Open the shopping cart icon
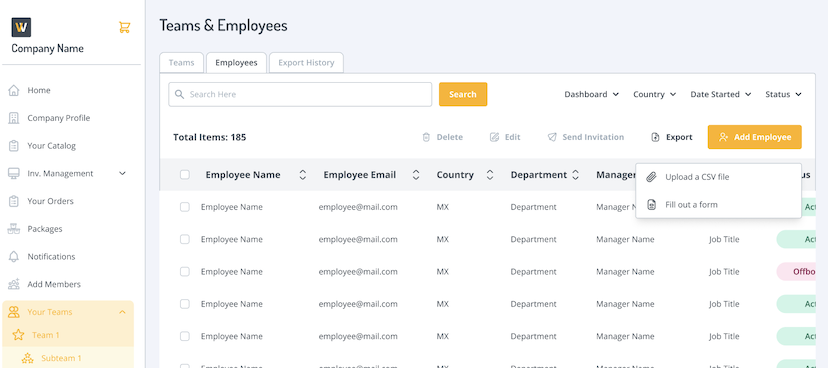828x368 pixels. 125,27
